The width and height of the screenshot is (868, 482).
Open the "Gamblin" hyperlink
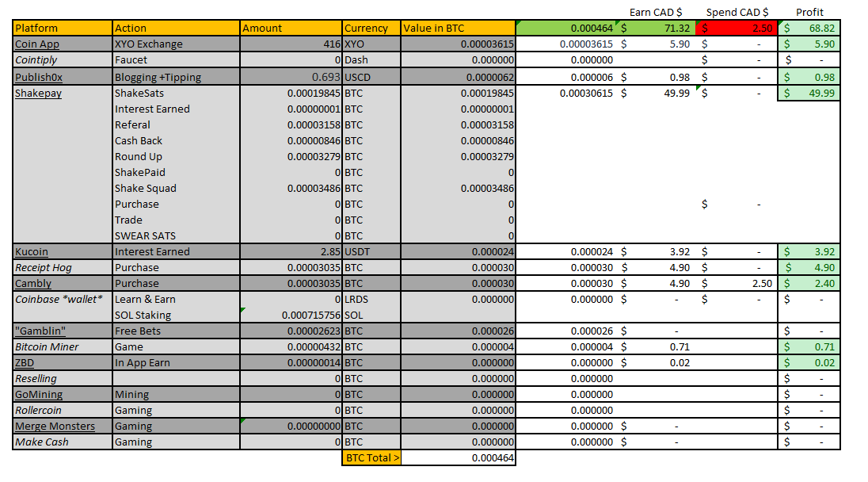click(x=40, y=331)
